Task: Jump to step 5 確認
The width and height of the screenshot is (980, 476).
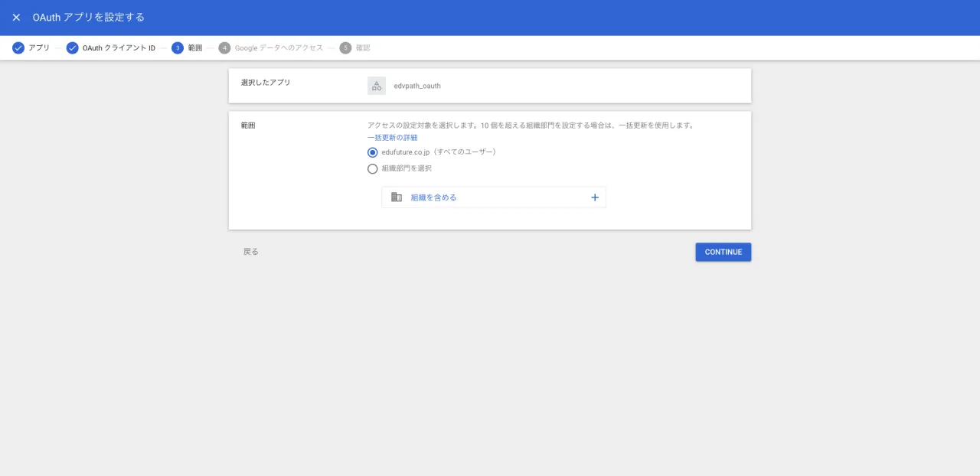Action: click(x=355, y=47)
